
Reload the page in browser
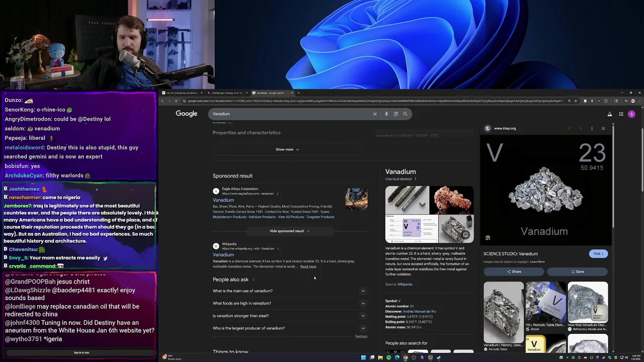176,101
